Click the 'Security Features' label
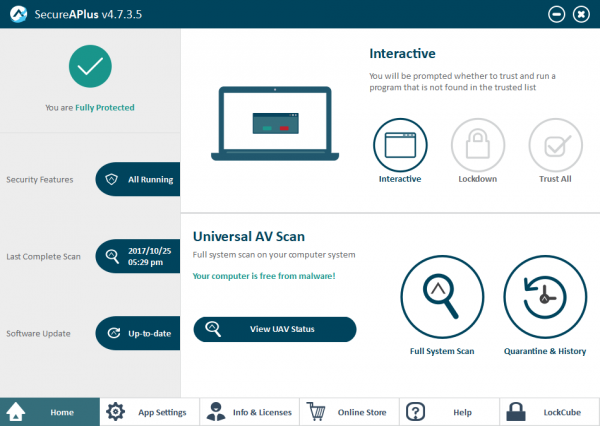Image resolution: width=600 pixels, height=426 pixels. coord(40,180)
